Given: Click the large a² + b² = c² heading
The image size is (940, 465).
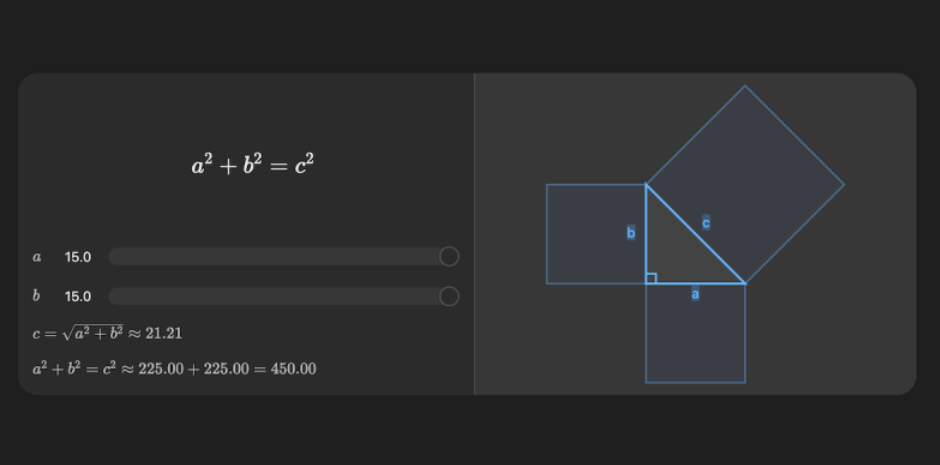Looking at the screenshot, I should pos(253,164).
